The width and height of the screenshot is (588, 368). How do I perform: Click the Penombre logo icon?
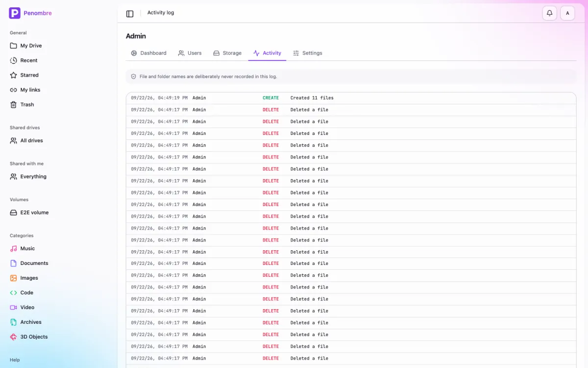(15, 13)
